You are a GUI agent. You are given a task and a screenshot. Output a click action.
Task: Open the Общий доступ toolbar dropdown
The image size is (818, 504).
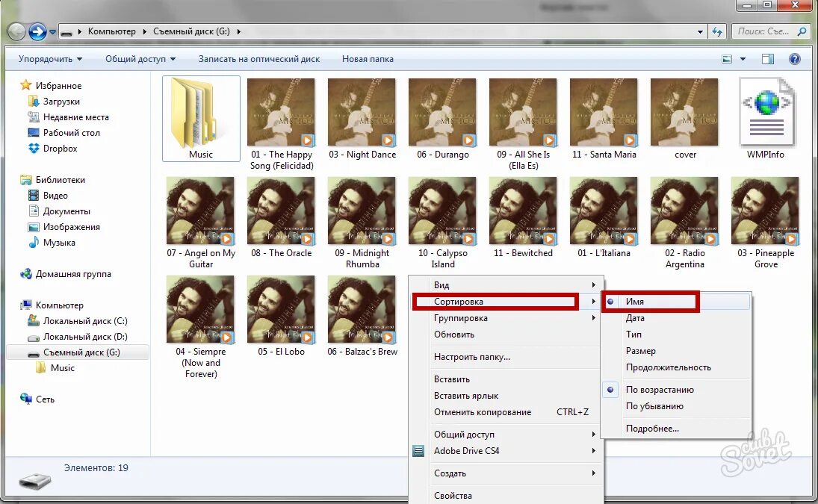point(140,59)
